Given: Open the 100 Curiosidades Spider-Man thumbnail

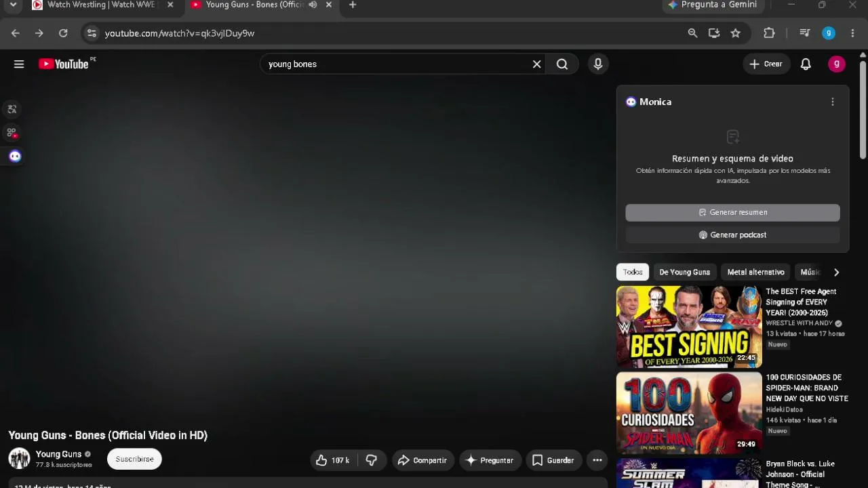Looking at the screenshot, I should [689, 413].
